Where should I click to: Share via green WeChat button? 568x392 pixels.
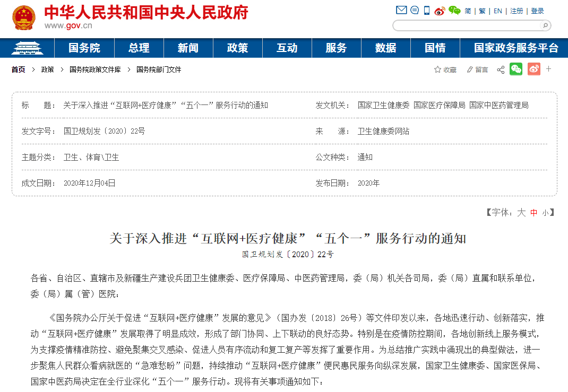[x=516, y=69]
